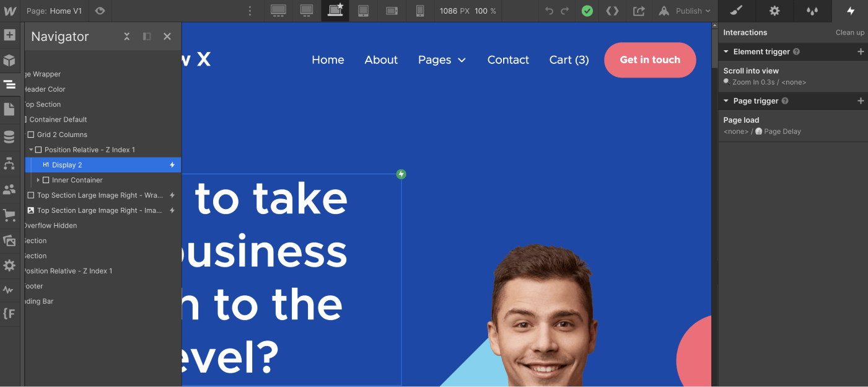This screenshot has height=387, width=868.
Task: Click the Get in touch button
Action: point(650,60)
